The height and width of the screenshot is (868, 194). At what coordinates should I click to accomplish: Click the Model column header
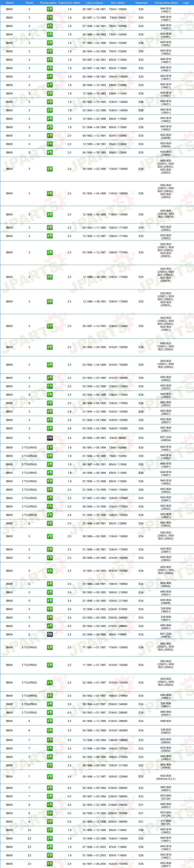(29, 3)
